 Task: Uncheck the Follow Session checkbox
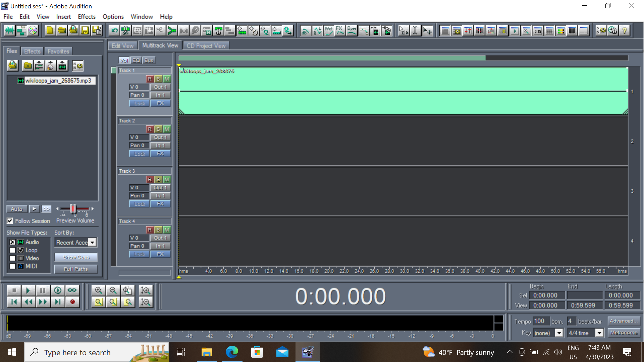click(x=10, y=221)
